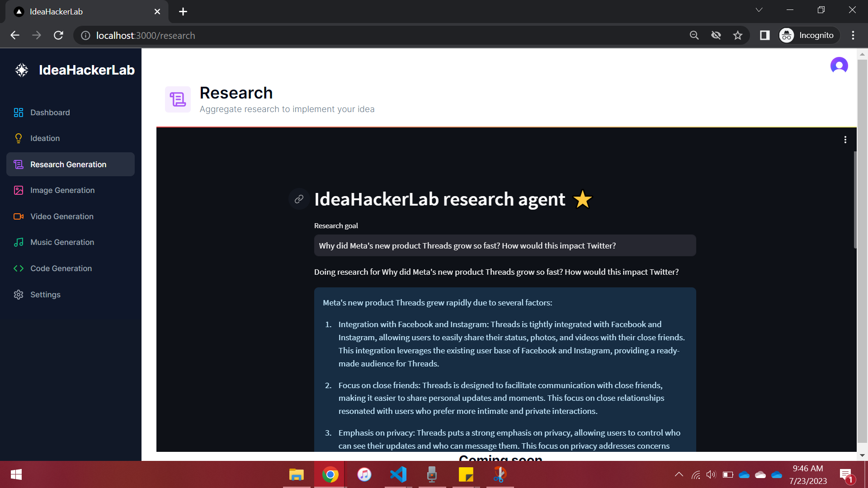This screenshot has width=868, height=488.
Task: Open Settings in the sidebar
Action: click(45, 295)
